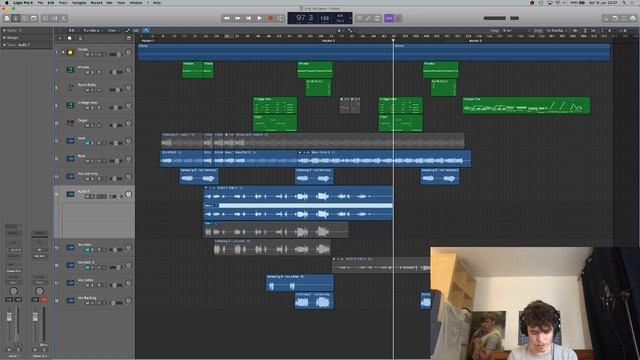Open the left-click tool menu
Screen dimensions: 640x360
[x=340, y=31]
